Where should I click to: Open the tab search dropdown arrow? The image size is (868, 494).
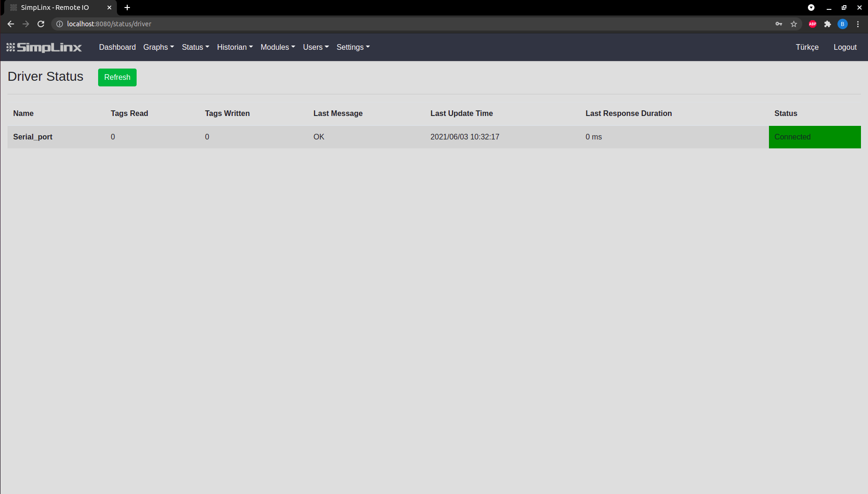coord(811,8)
